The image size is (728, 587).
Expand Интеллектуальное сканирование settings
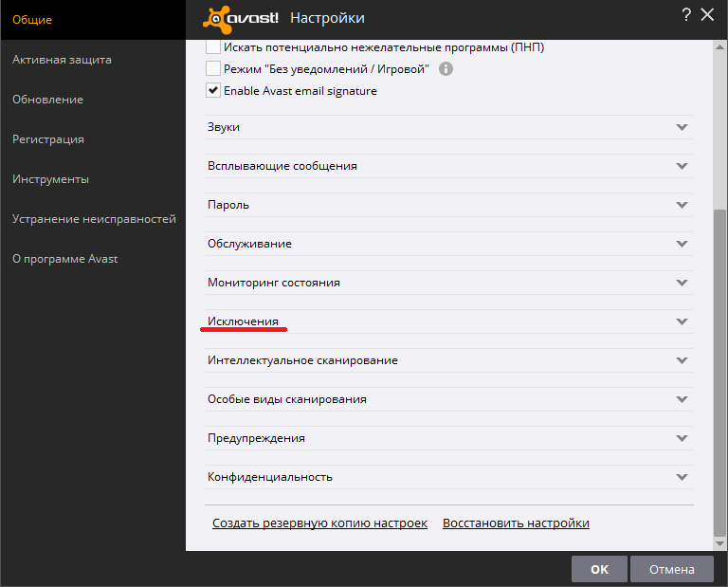[x=302, y=360]
